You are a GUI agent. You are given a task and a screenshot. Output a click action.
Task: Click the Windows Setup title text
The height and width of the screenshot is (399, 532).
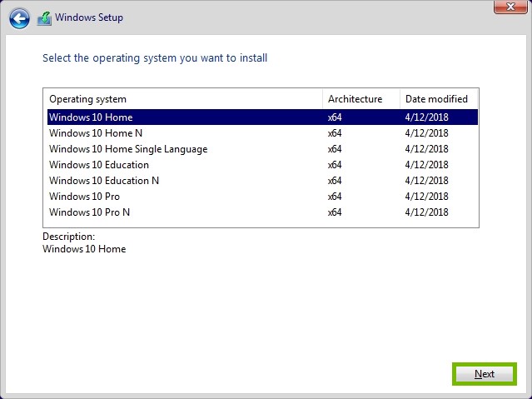point(89,17)
